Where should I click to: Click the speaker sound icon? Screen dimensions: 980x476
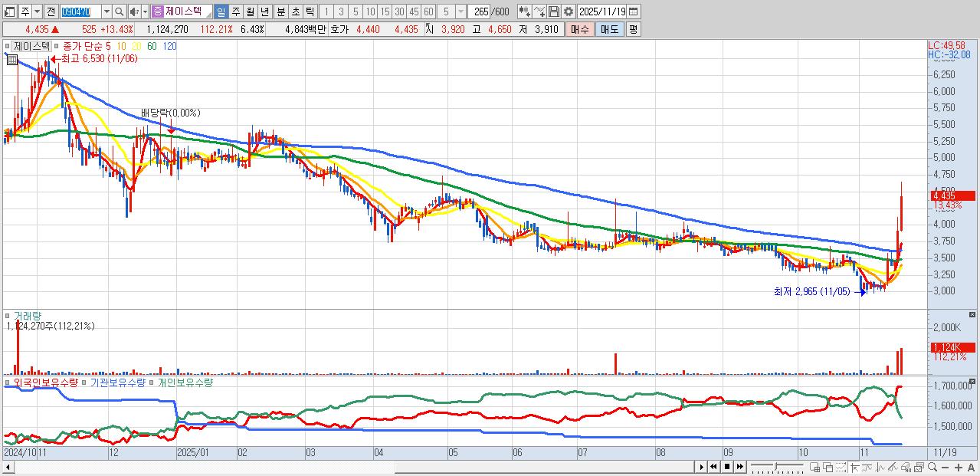[x=134, y=11]
